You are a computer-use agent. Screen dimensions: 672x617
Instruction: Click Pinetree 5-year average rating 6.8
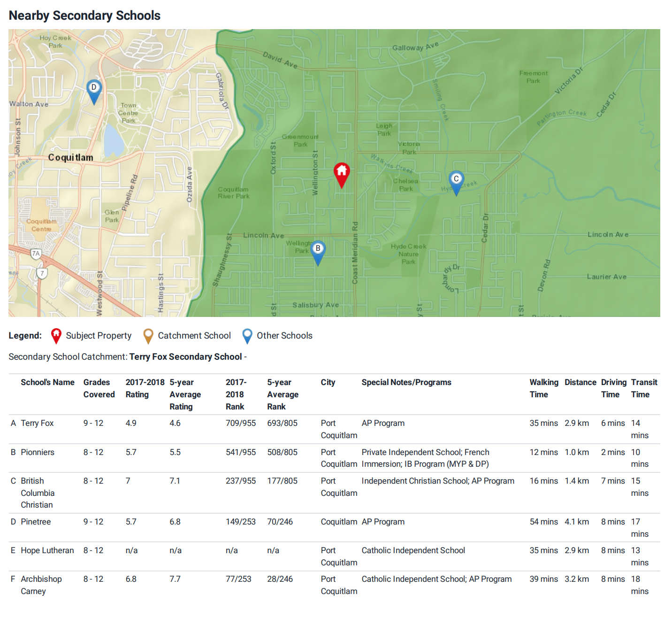(175, 522)
